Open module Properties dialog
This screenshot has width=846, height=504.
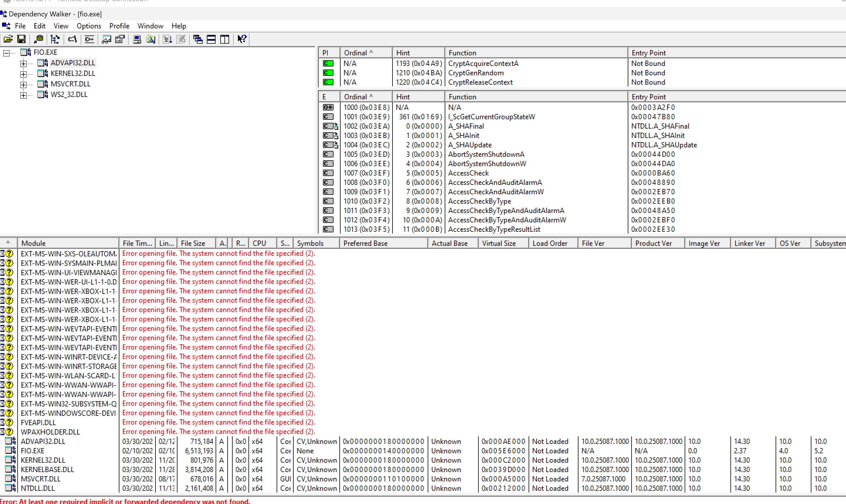click(120, 39)
